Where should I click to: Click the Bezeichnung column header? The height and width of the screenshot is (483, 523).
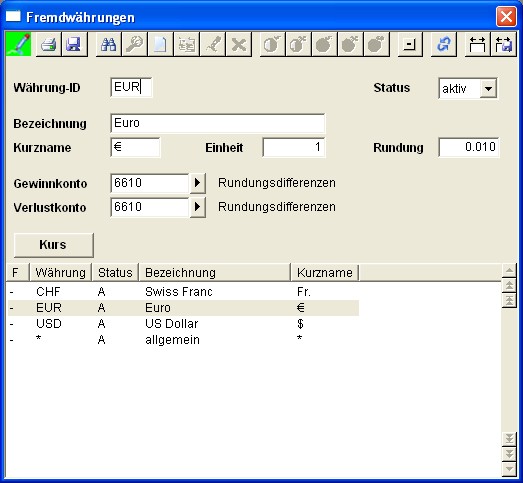click(x=214, y=273)
